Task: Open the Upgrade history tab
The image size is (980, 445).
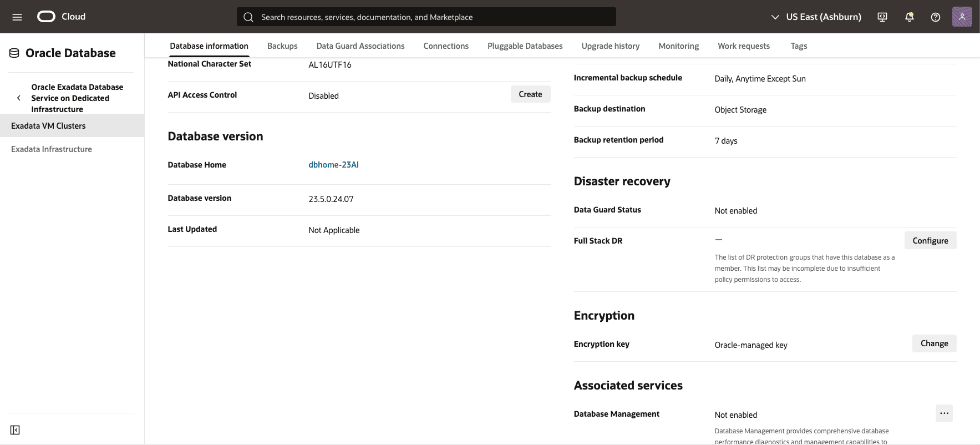Action: coord(611,46)
